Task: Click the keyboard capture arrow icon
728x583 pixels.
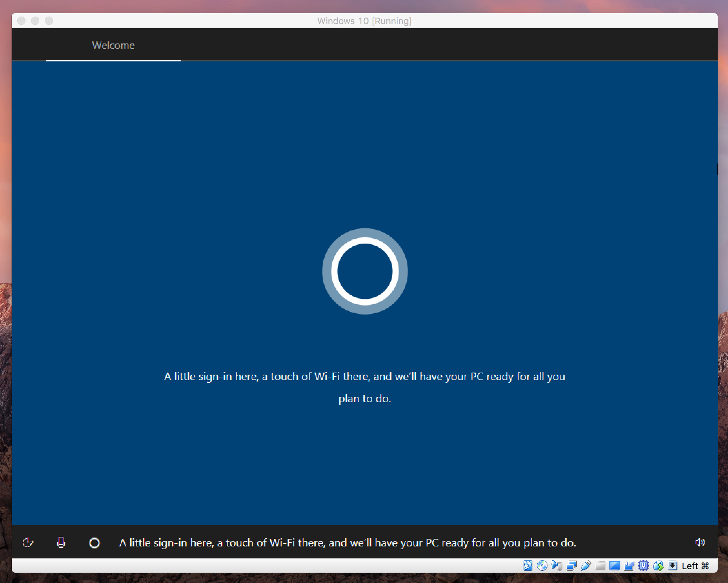Action: tap(673, 566)
